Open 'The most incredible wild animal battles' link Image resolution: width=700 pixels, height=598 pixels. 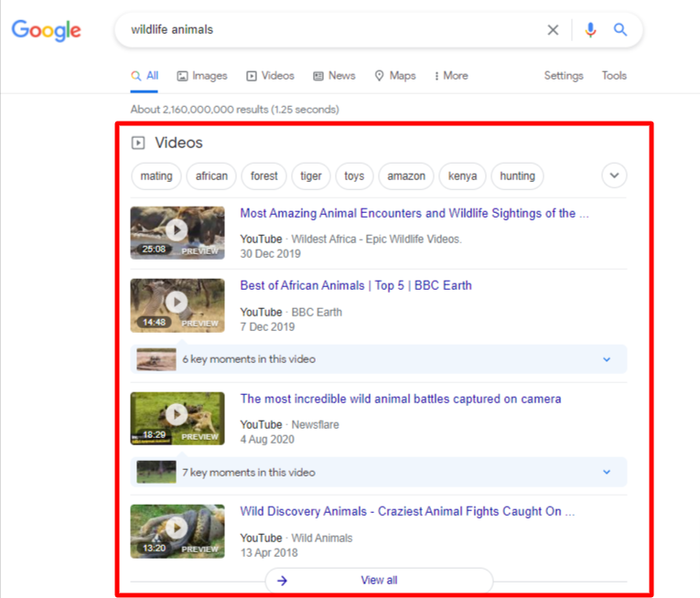[401, 399]
